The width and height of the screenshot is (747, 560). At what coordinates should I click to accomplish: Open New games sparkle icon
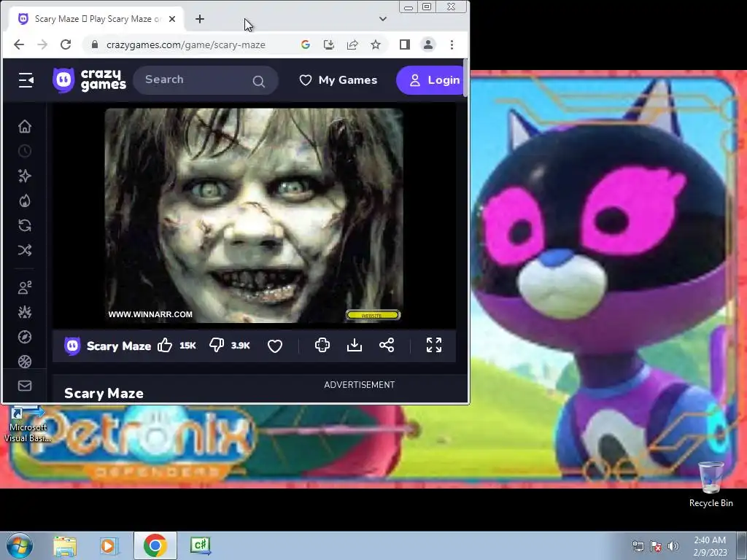[25, 176]
